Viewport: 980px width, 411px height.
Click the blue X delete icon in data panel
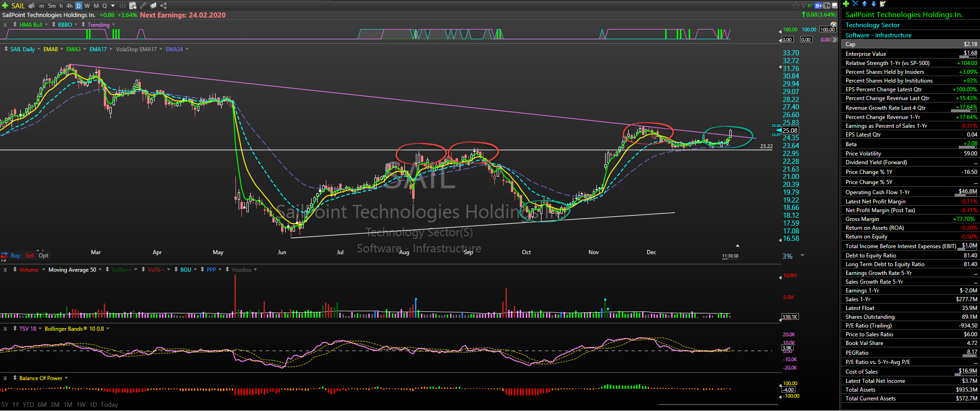click(x=855, y=4)
